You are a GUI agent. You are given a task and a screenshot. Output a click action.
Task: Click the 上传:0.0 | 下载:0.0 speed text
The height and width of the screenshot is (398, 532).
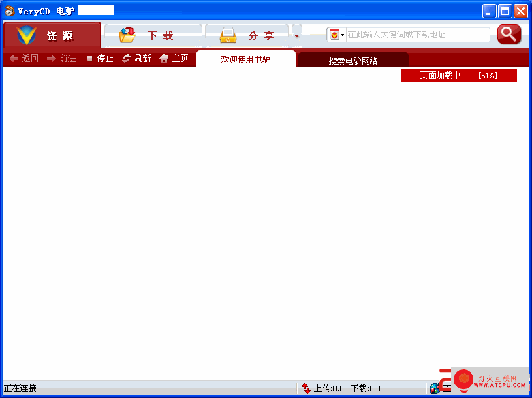pyautogui.click(x=347, y=388)
